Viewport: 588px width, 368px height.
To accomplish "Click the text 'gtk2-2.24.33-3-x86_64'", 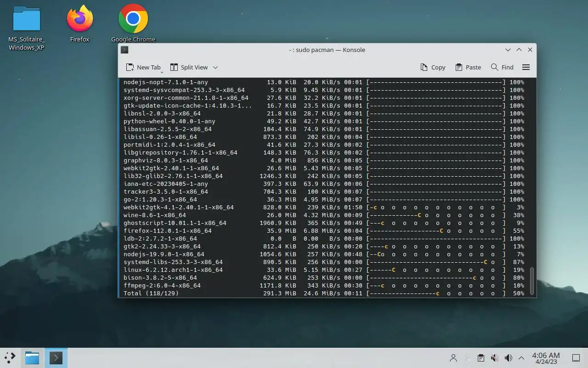I will coord(162,247).
